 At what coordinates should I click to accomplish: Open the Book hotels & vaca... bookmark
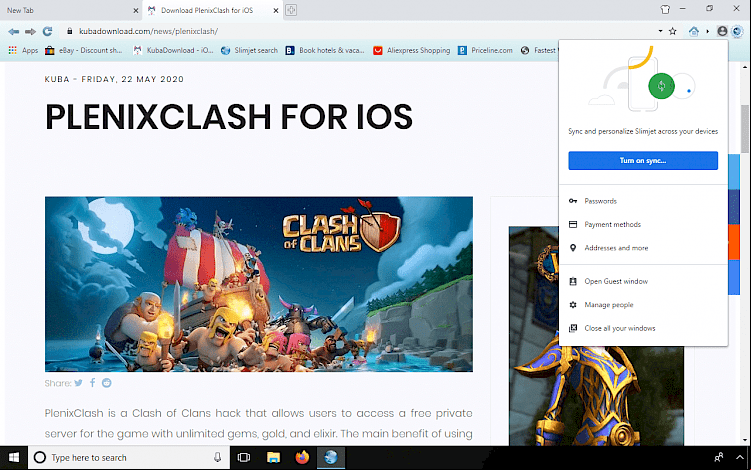[325, 50]
